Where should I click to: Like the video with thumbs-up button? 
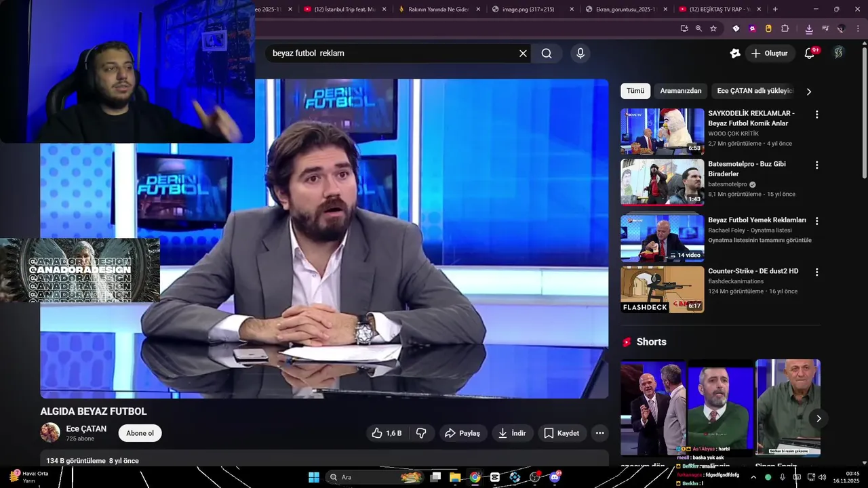(x=387, y=433)
